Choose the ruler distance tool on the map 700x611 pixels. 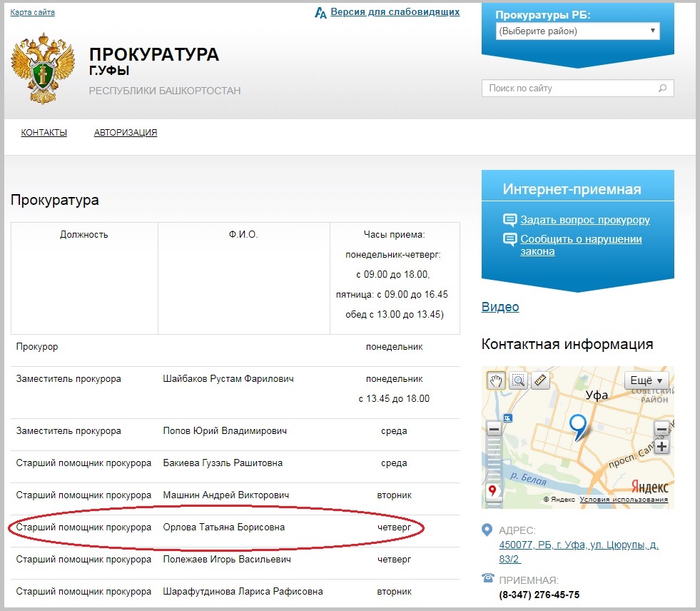540,380
